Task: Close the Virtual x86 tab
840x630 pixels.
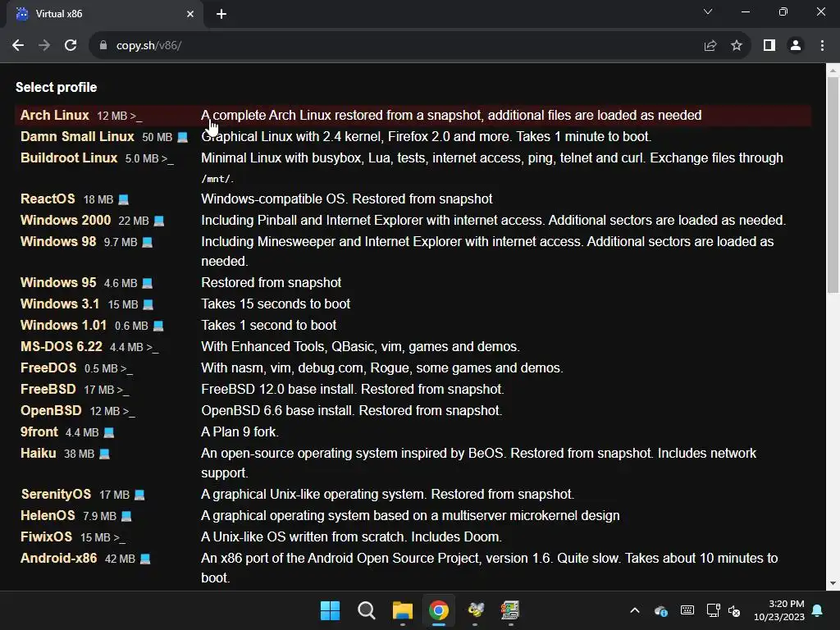Action: [x=190, y=15]
